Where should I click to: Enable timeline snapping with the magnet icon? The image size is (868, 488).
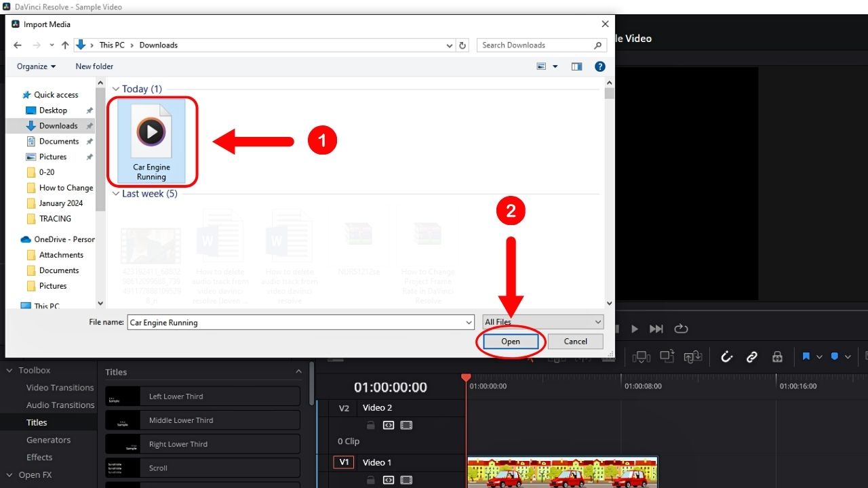tap(727, 357)
